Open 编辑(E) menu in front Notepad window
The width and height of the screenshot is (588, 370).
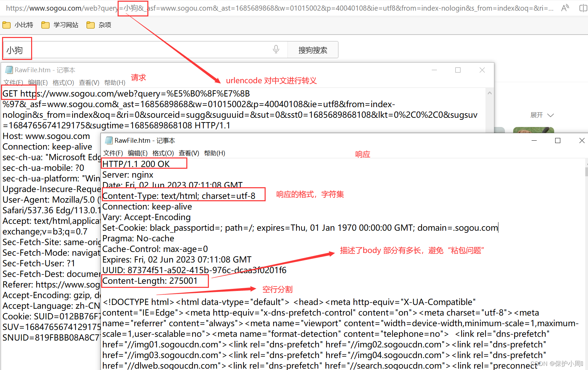point(138,153)
